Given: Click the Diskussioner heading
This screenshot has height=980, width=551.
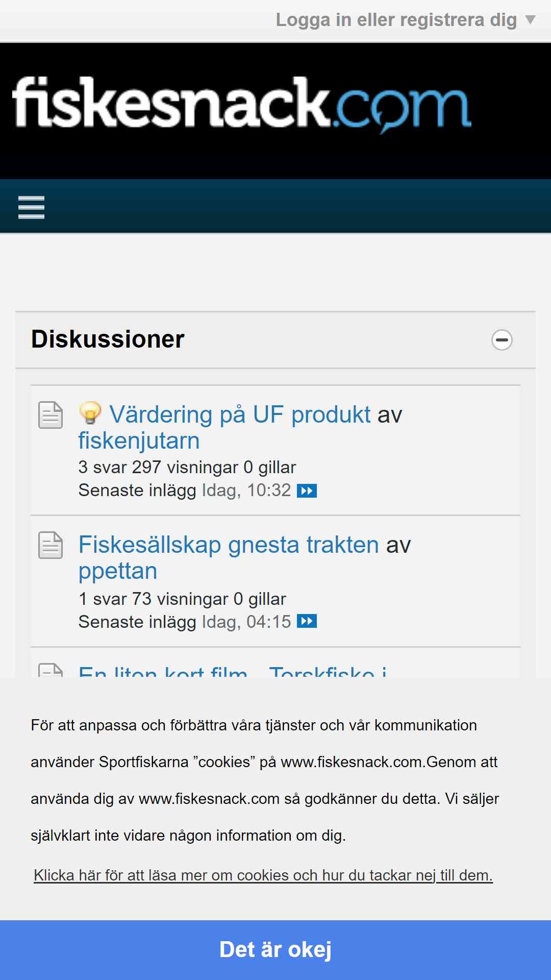Looking at the screenshot, I should [108, 339].
